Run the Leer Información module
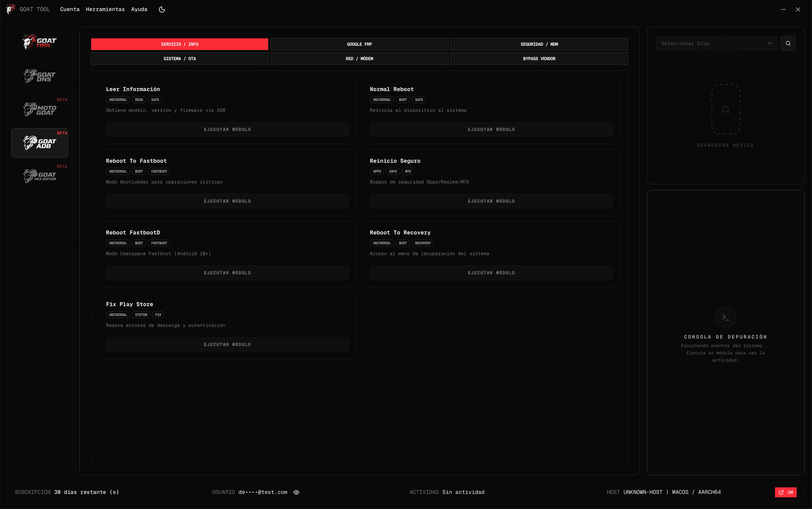 (227, 129)
